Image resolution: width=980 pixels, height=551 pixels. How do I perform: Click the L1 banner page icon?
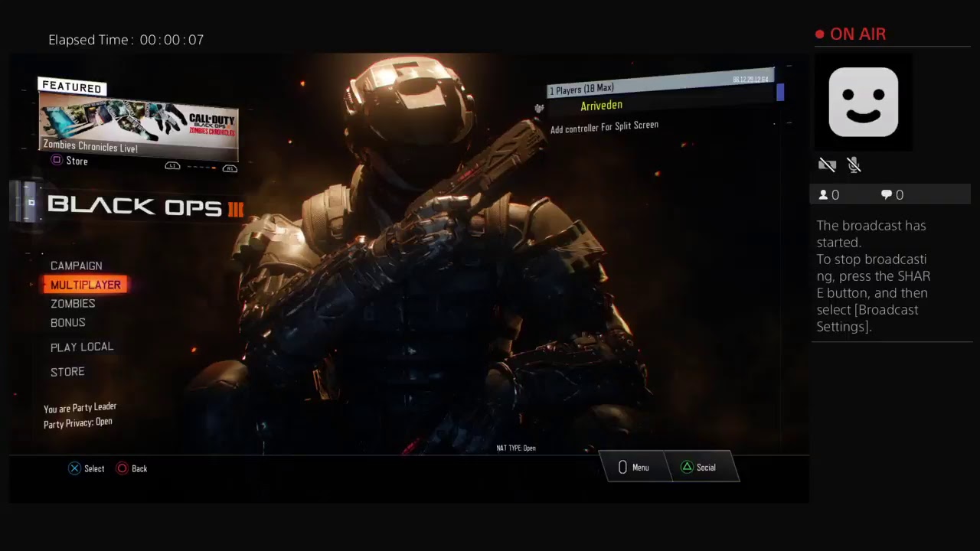tap(172, 166)
